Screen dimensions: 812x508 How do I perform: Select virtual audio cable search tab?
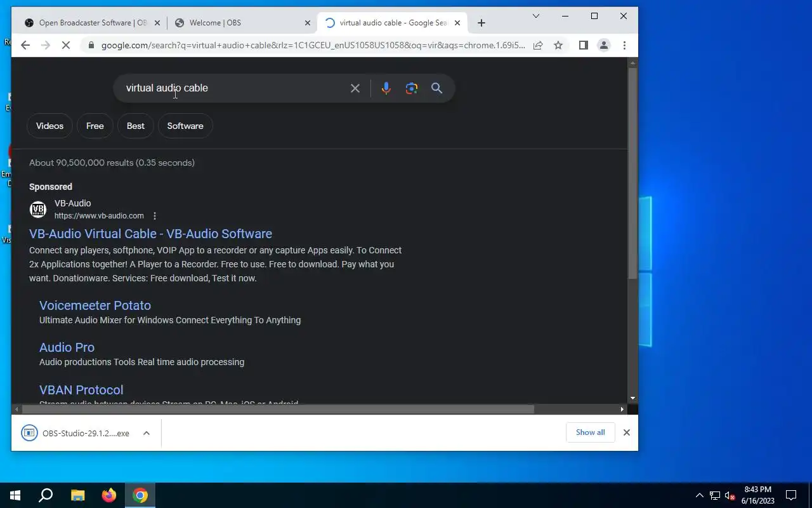[x=392, y=23]
